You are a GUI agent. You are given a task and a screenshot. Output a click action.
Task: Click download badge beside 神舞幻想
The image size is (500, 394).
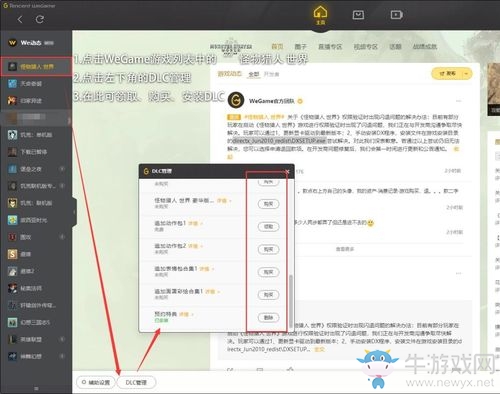tap(62, 356)
